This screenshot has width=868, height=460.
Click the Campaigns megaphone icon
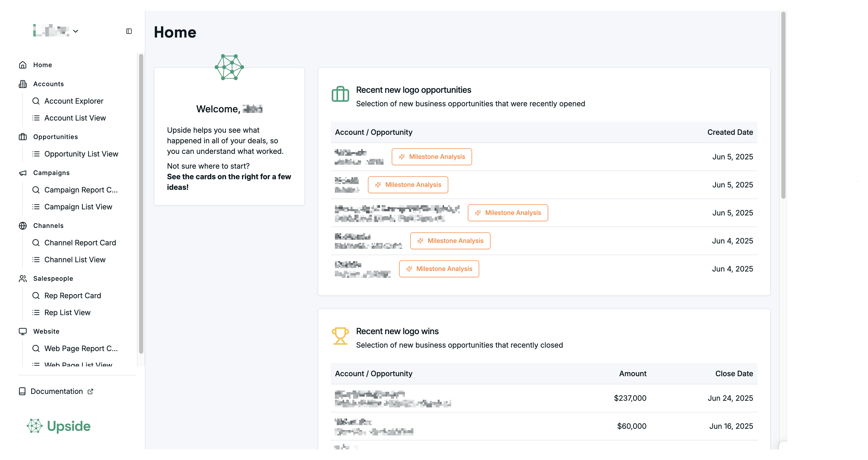point(22,173)
